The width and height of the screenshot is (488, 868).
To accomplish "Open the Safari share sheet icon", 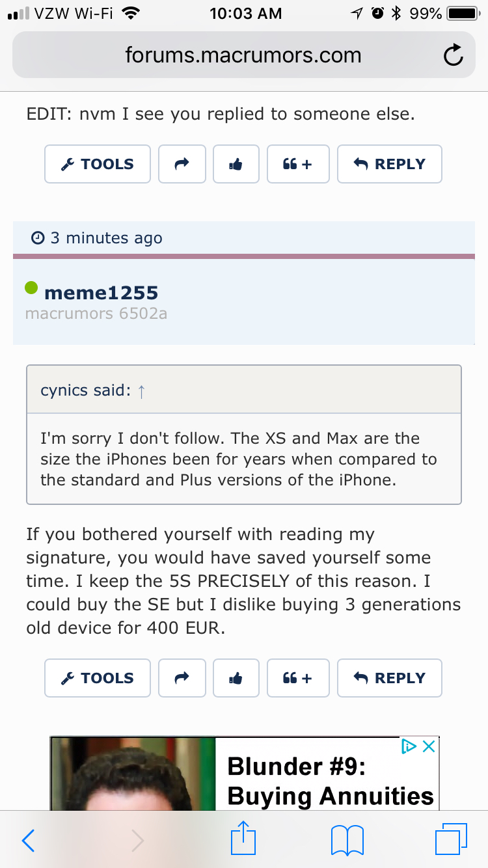I will tap(244, 839).
